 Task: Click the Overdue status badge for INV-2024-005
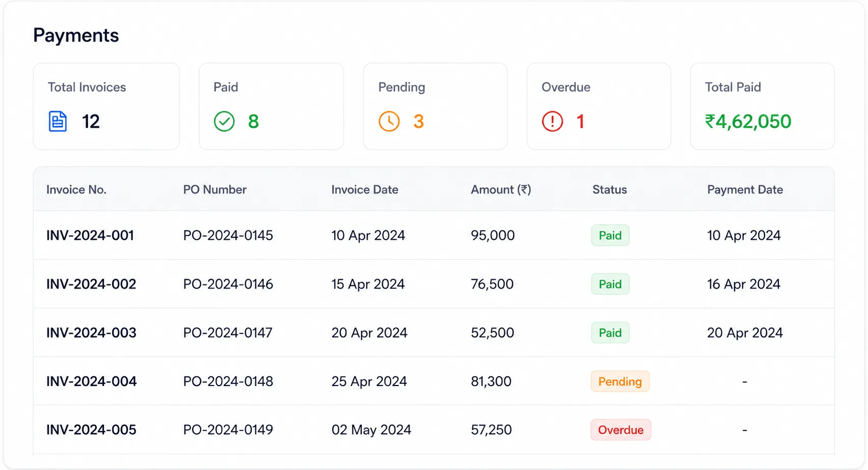click(x=621, y=430)
